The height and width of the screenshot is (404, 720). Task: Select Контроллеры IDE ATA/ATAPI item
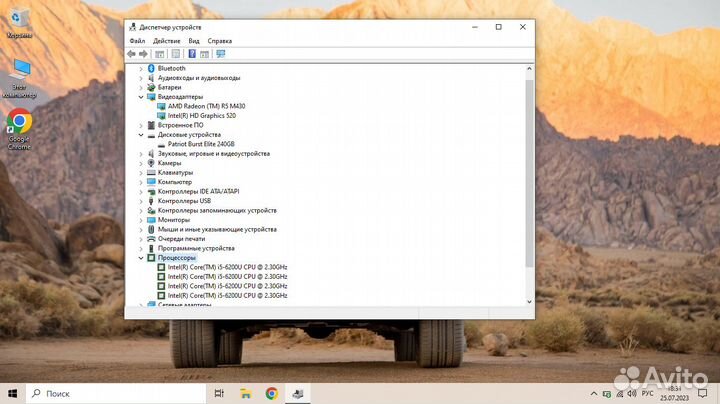click(198, 191)
